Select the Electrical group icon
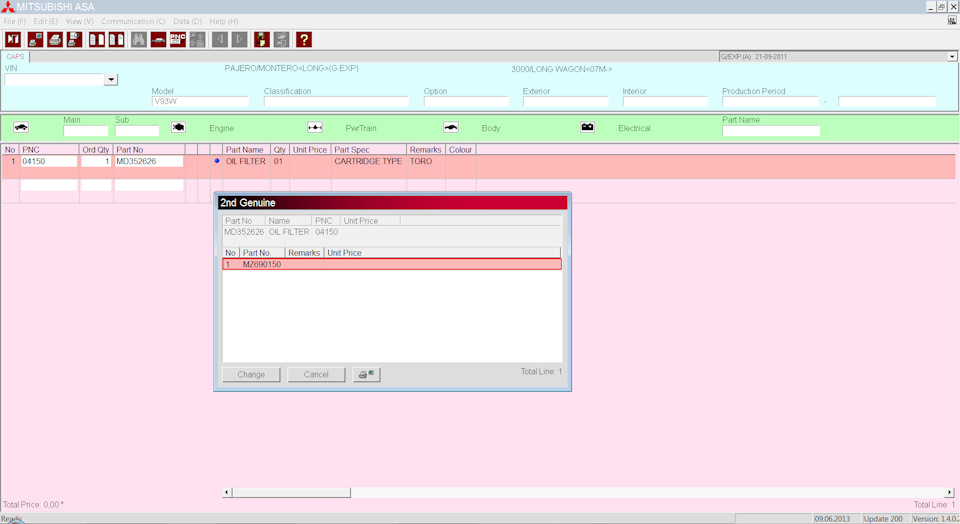This screenshot has height=524, width=960. [x=587, y=127]
